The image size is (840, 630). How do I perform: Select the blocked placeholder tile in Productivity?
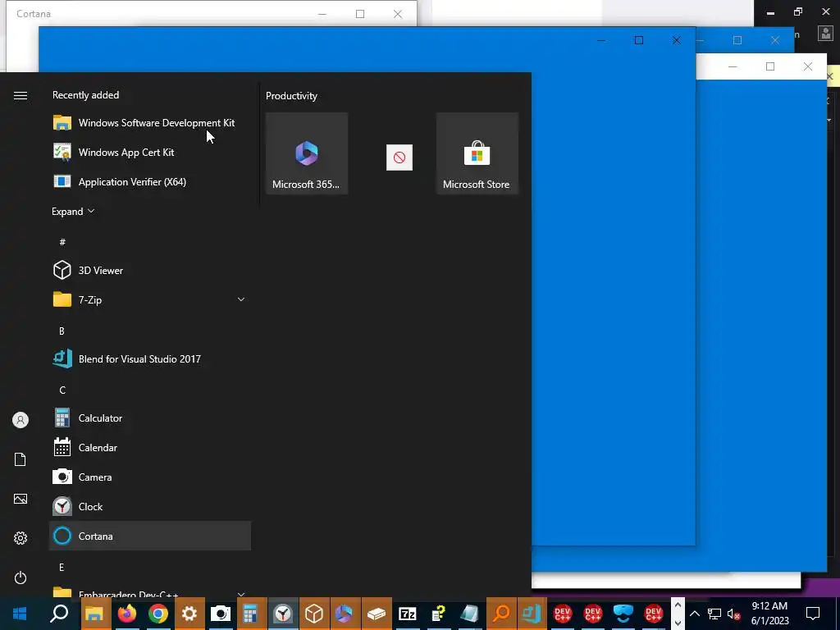399,157
